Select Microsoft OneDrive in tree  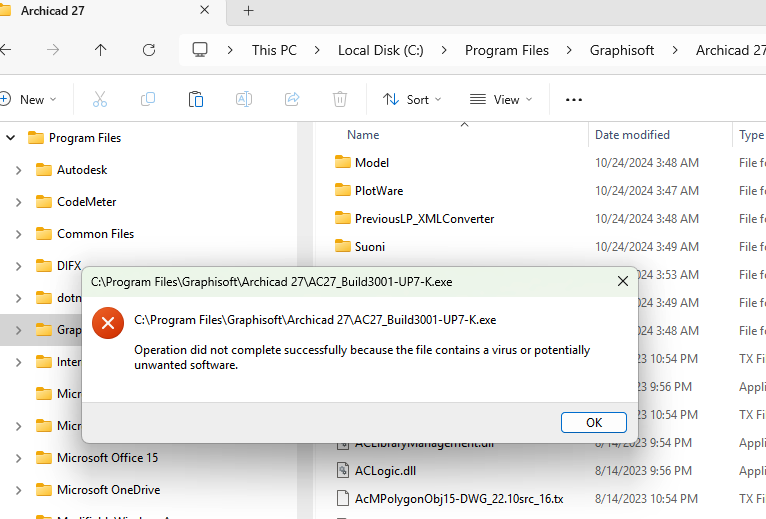(x=108, y=490)
